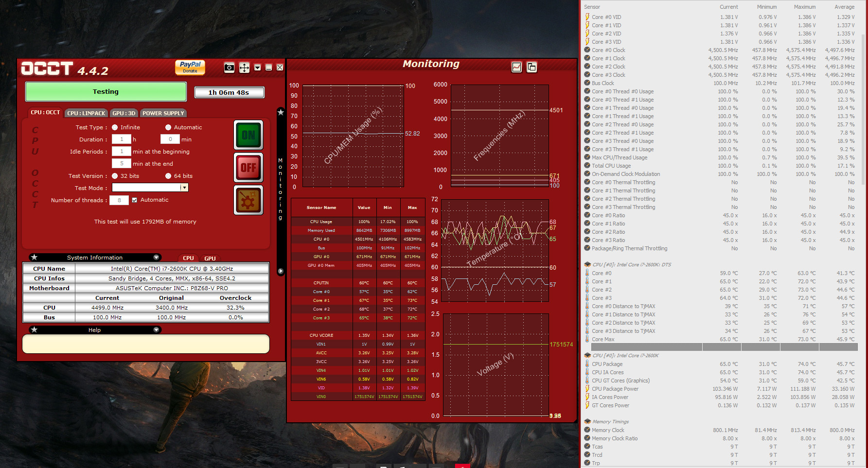Screen dimensions: 868x468
Task: Click icon of Core #0 Ratio row
Action: pyautogui.click(x=587, y=215)
